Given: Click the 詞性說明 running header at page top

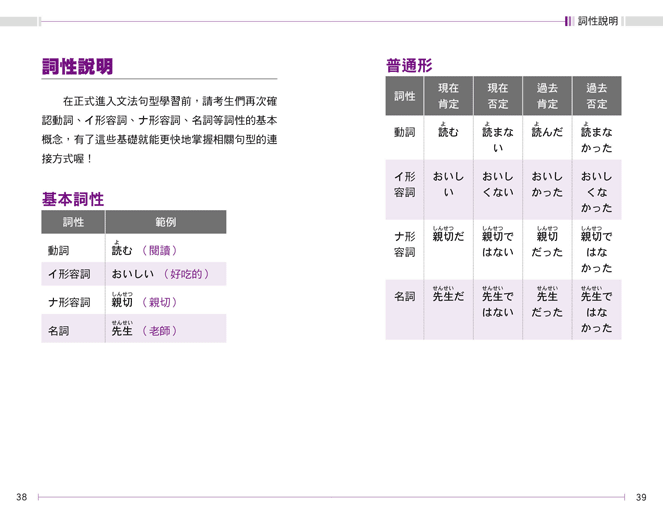Looking at the screenshot, I should (x=597, y=21).
